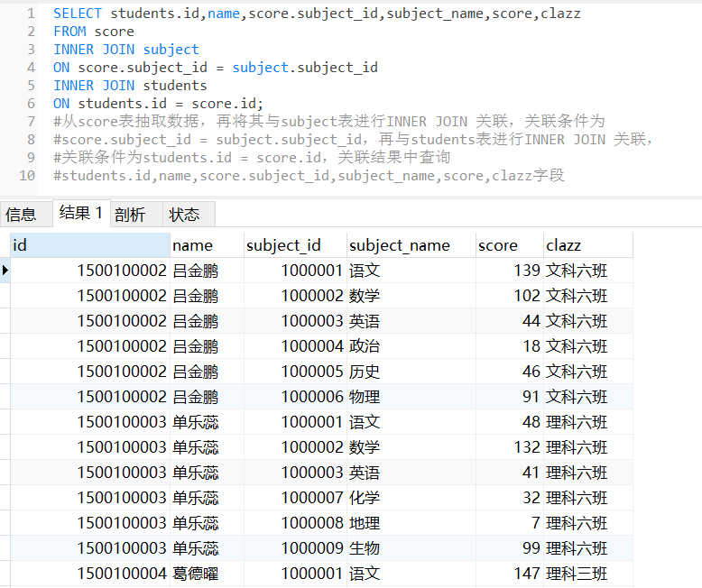Sort by the id column header

click(x=90, y=245)
